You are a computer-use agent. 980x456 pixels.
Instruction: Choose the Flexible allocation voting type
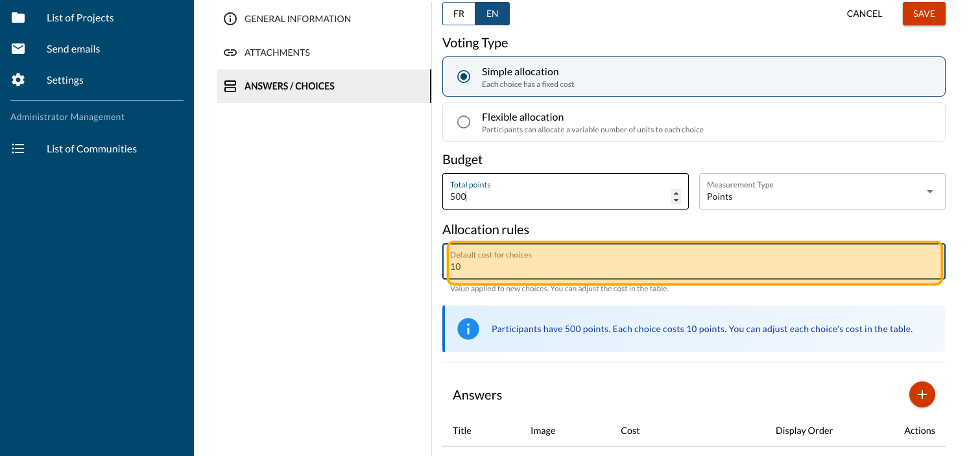coord(464,122)
